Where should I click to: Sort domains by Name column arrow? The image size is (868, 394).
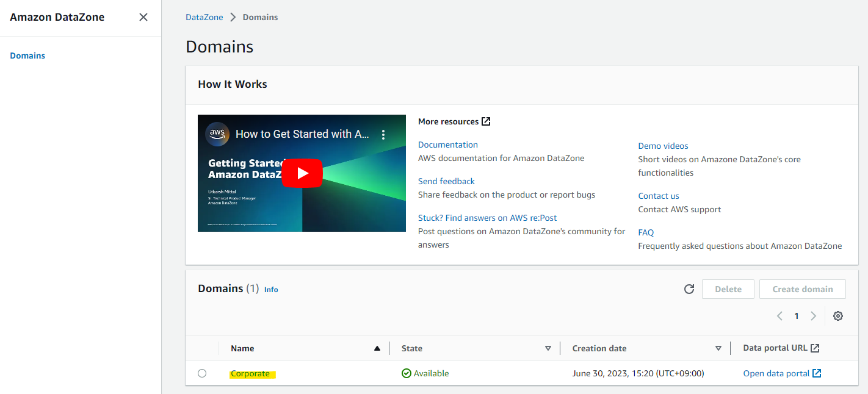click(x=377, y=348)
